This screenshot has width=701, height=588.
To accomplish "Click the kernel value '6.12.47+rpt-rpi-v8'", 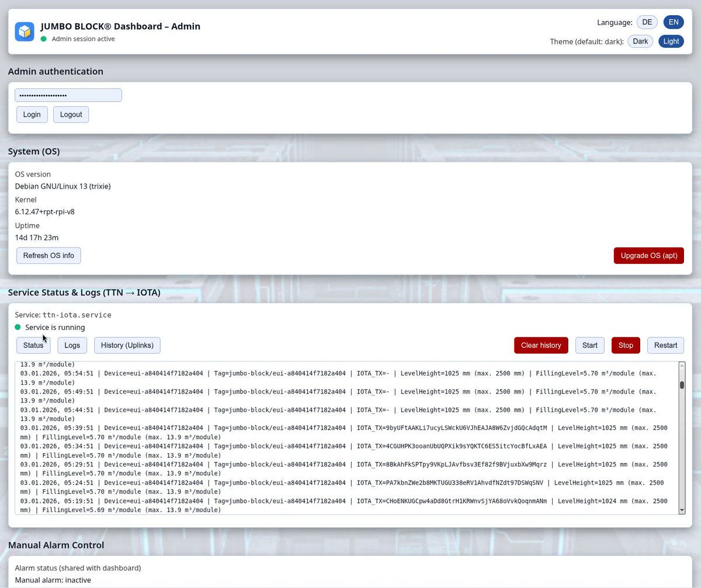I will pos(45,212).
